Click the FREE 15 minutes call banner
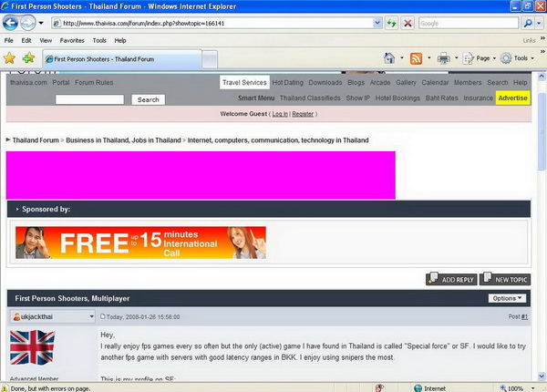This screenshot has height=392, width=547. pos(140,242)
